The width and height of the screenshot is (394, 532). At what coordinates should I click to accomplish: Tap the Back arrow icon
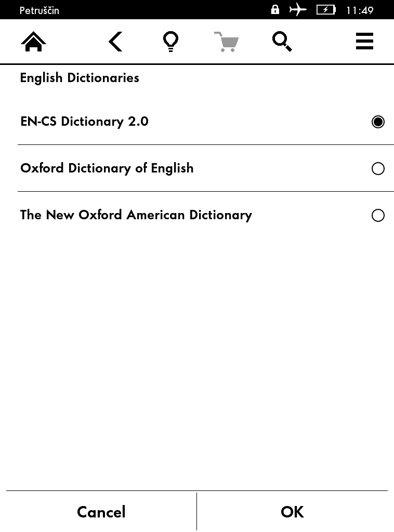(x=115, y=42)
